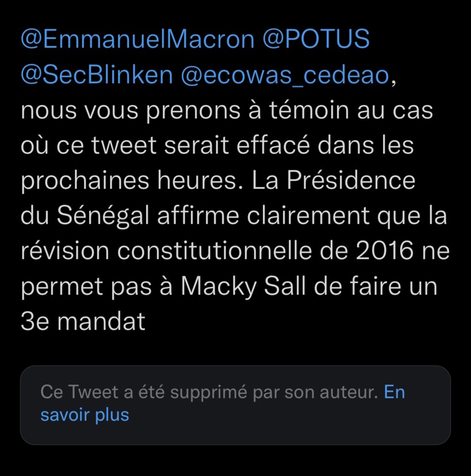This screenshot has width=471, height=476.
Task: Select the phrase 'Macky Sall' in the tweet
Action: point(242,285)
